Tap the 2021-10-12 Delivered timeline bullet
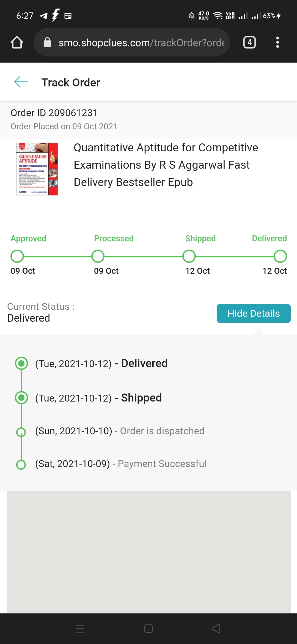 pyautogui.click(x=21, y=363)
